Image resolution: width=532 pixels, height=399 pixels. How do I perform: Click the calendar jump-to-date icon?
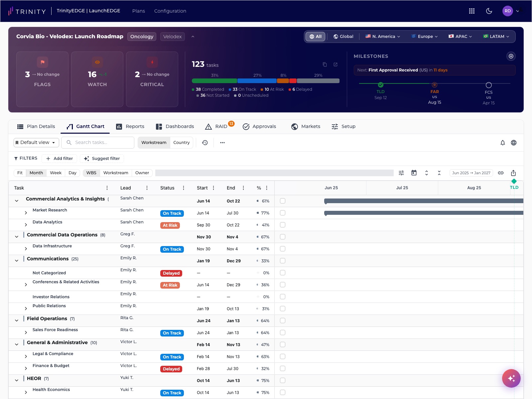pyautogui.click(x=414, y=173)
